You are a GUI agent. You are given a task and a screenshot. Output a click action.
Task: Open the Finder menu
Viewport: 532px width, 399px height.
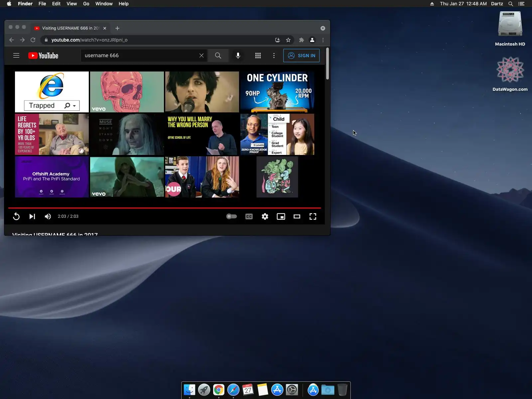pos(25,4)
